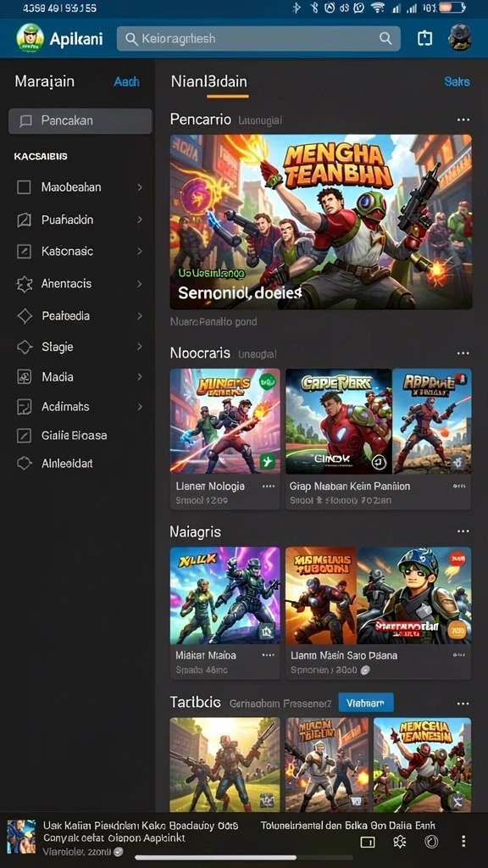
Task: Open the Nencelia Teanesin game thumbnail
Action: point(422,765)
